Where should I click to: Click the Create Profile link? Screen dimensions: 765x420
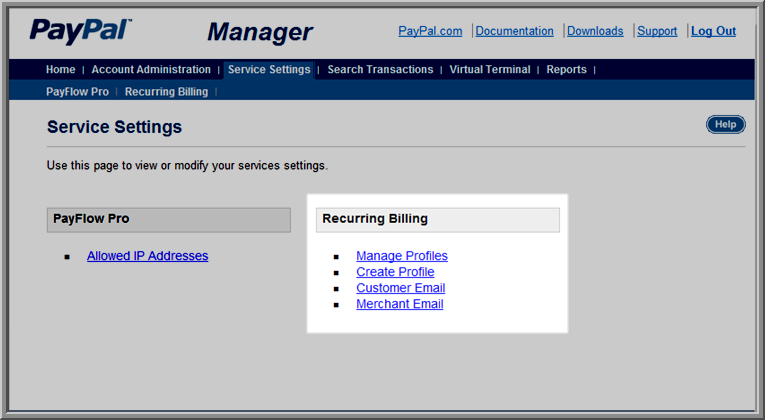(395, 272)
